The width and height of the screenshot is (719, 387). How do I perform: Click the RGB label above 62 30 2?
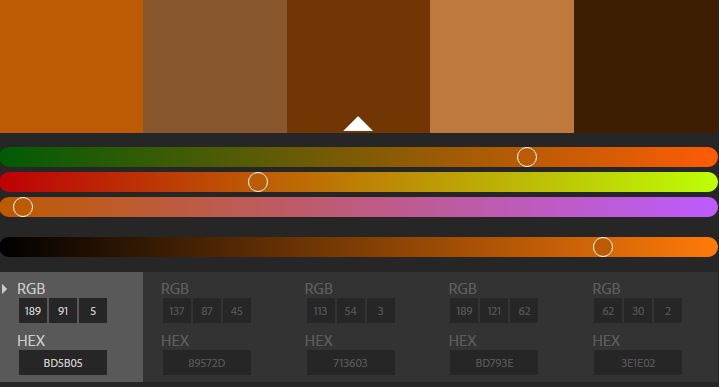coord(606,289)
